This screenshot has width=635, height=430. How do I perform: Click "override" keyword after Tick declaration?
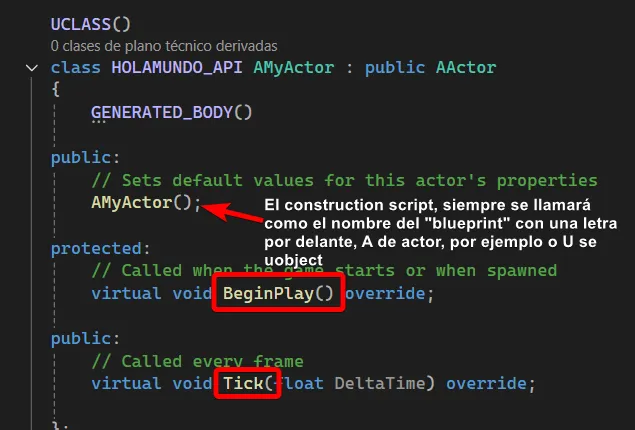tap(486, 383)
